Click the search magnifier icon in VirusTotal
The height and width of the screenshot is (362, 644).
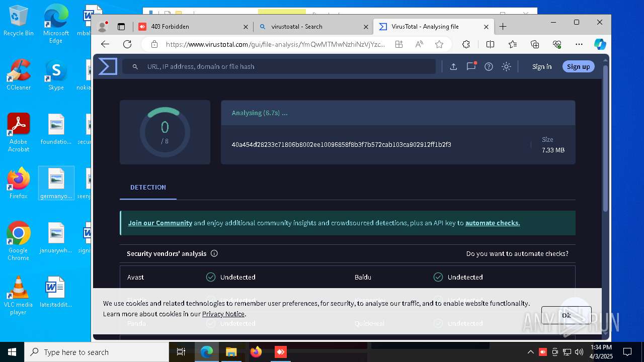pyautogui.click(x=135, y=66)
